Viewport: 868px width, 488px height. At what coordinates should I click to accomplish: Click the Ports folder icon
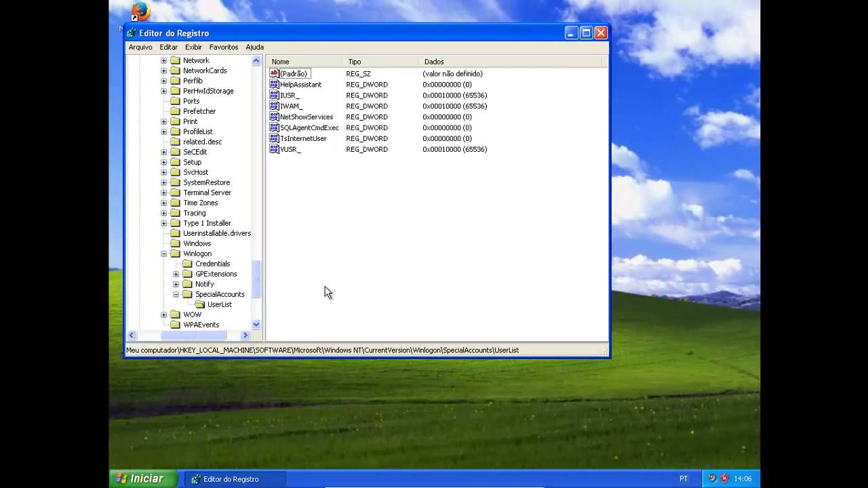pyautogui.click(x=175, y=101)
